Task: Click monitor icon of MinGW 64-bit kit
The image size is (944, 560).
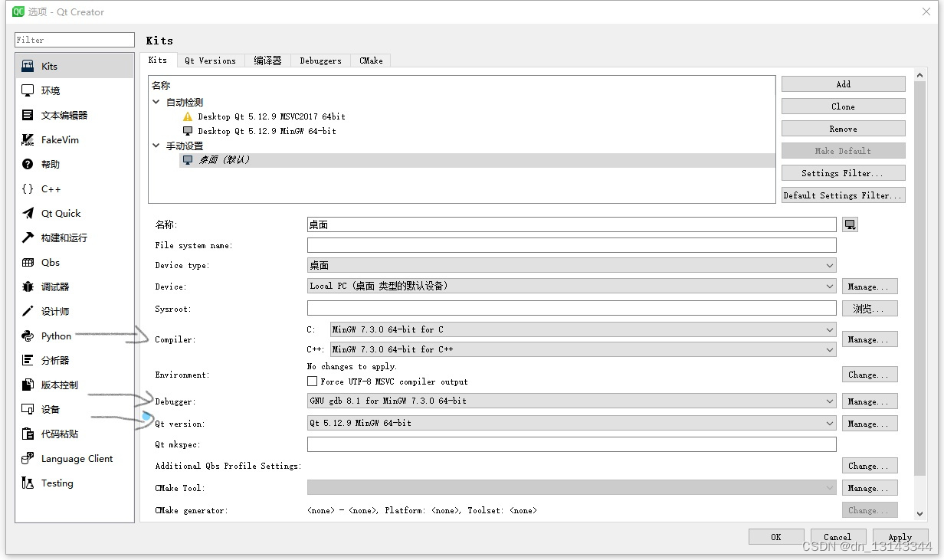Action: pos(188,131)
